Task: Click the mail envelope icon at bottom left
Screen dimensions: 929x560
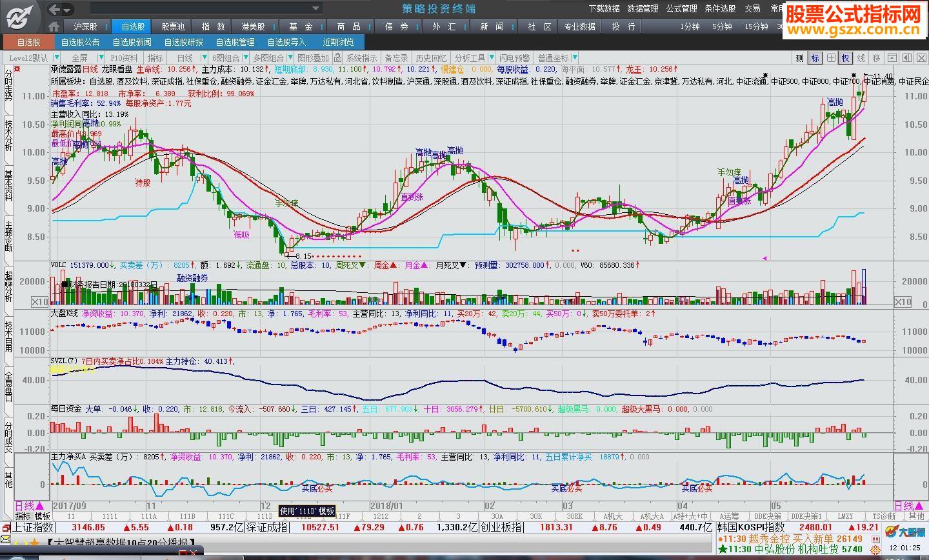Action: click(6, 539)
